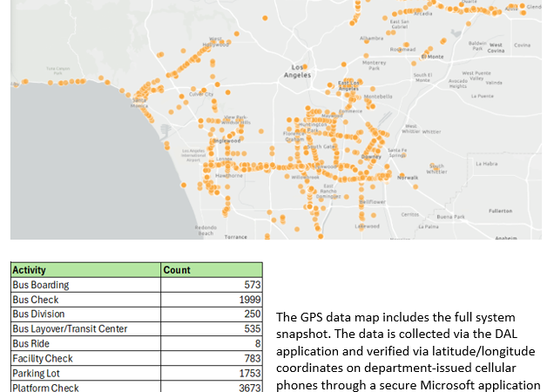
Task: Select the Facility Check row label
Action: [x=43, y=359]
